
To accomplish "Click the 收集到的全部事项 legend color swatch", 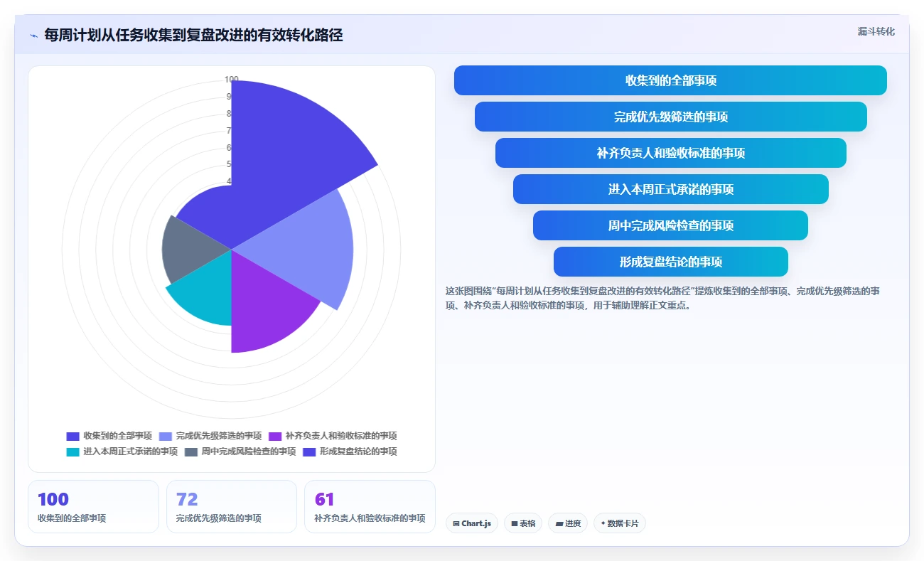I will [x=72, y=436].
